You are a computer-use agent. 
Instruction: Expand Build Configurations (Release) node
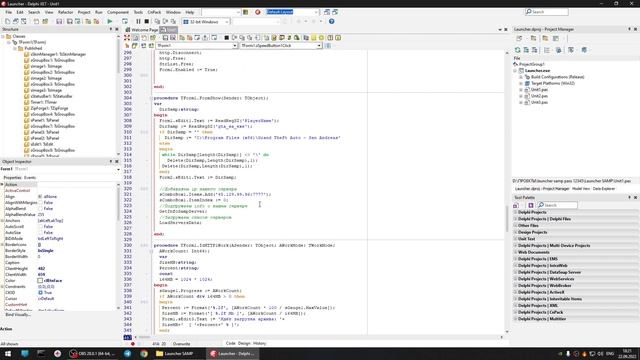521,77
